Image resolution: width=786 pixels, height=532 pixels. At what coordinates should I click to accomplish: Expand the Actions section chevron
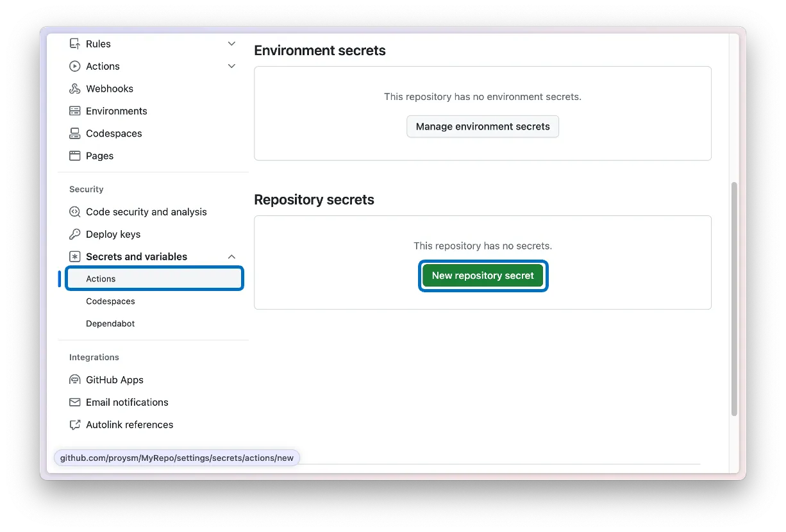[x=231, y=67]
